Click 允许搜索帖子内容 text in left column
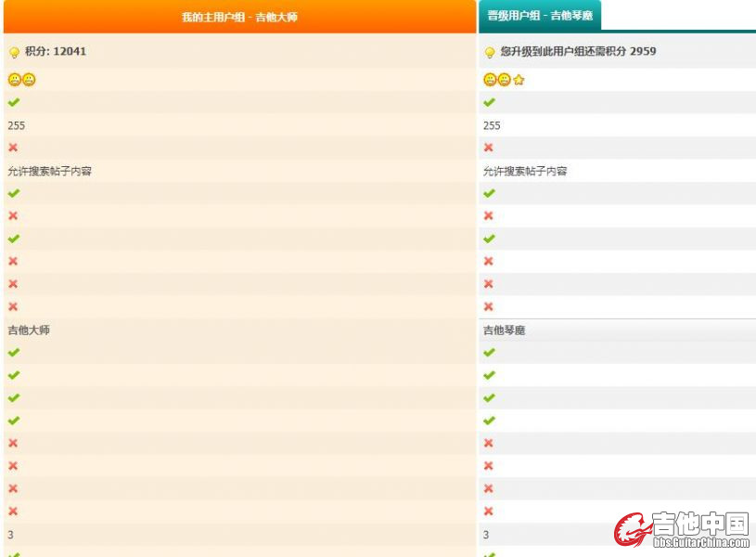 pyautogui.click(x=49, y=171)
